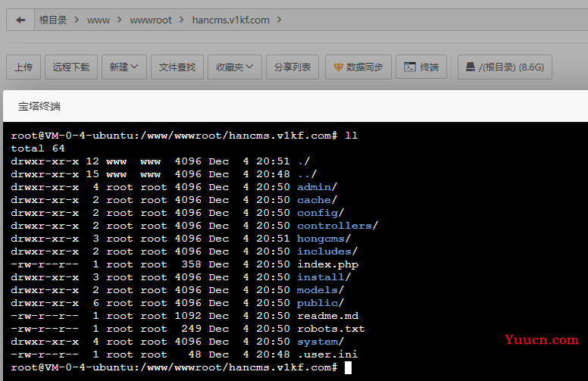Click chevron between wwwroot and hancms.v1kf.com
This screenshot has height=381, width=588.
(182, 20)
